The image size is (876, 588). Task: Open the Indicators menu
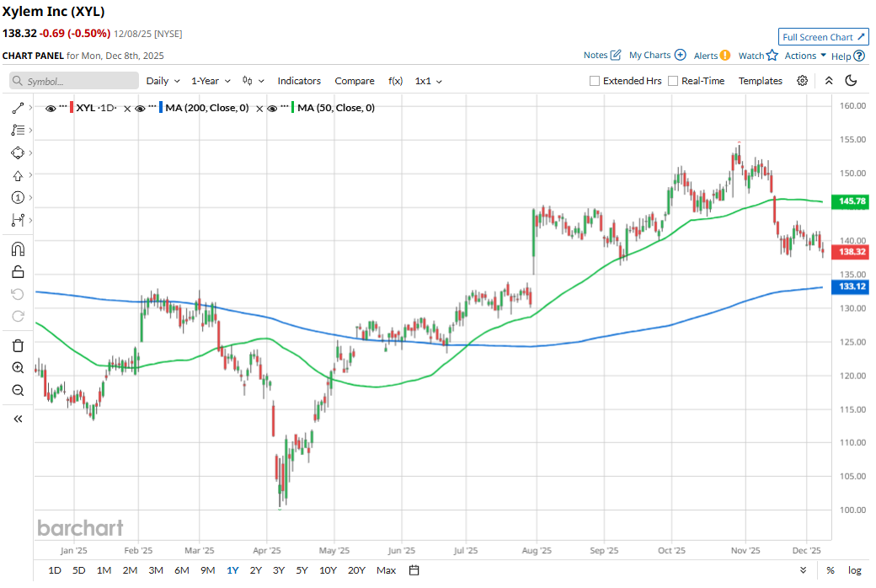(x=299, y=81)
